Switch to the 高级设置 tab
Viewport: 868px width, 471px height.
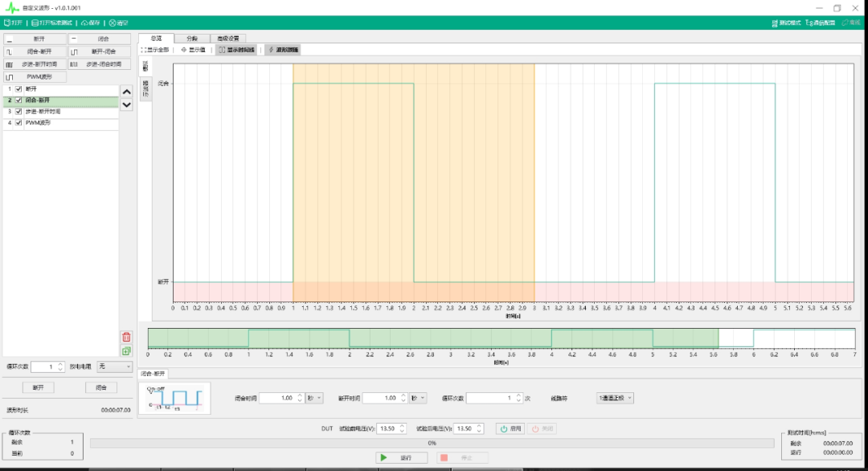[x=228, y=39]
